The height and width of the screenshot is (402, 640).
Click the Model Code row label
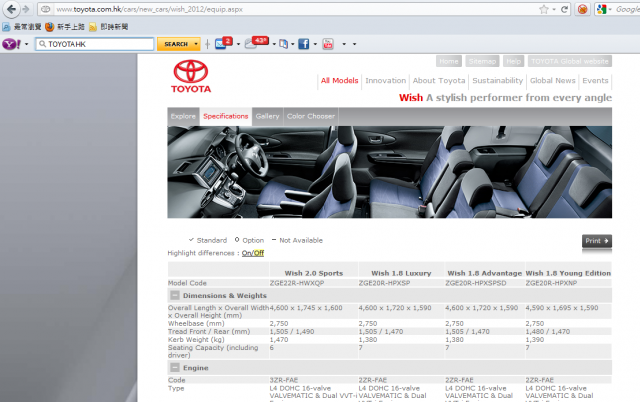click(187, 283)
